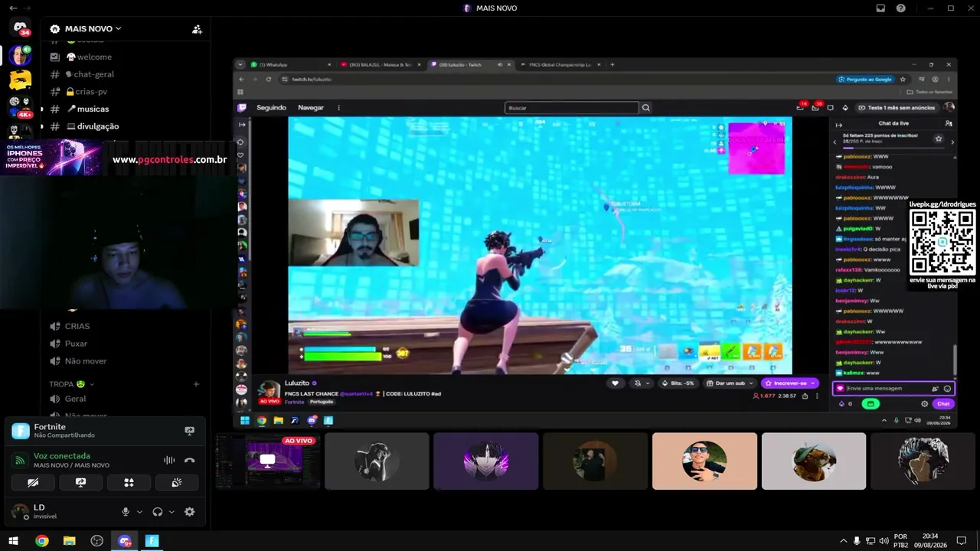
Task: Collapse the TROPA channel category
Action: [x=72, y=384]
